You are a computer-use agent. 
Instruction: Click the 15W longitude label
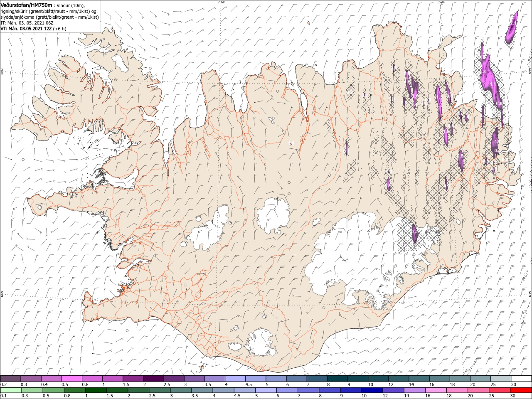click(x=440, y=2)
